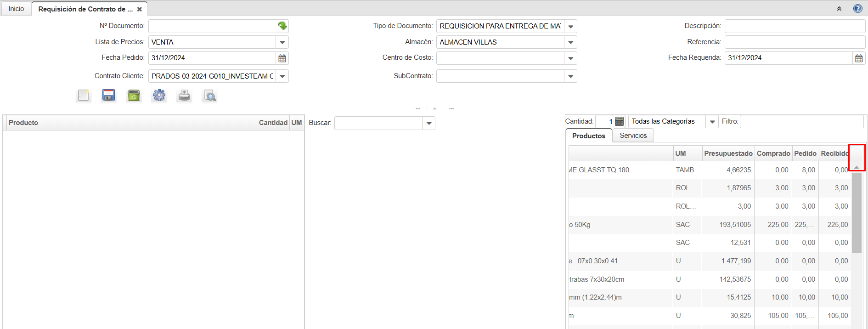Switch to the Servicios tab

[633, 136]
